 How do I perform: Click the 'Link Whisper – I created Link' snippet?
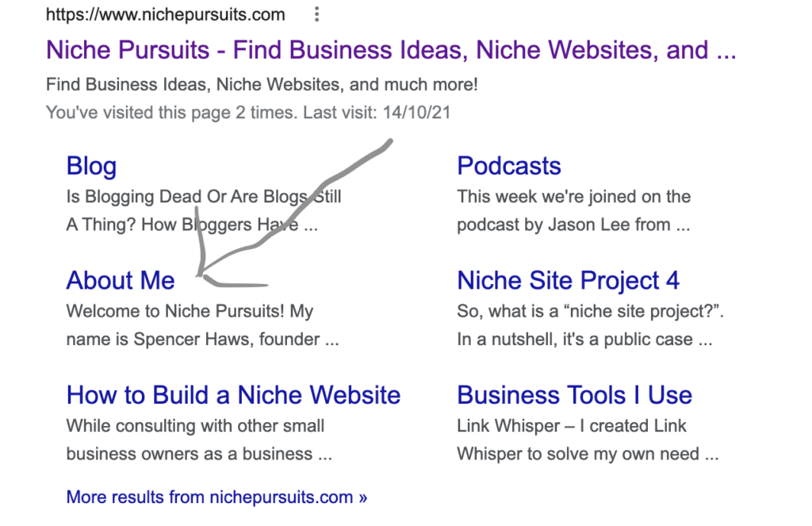(x=588, y=440)
